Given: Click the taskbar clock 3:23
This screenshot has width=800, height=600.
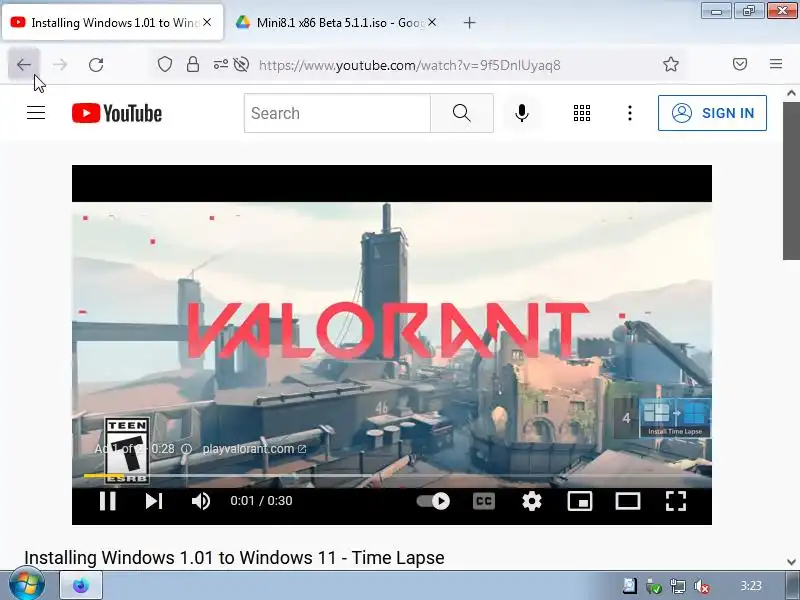Looking at the screenshot, I should [751, 586].
